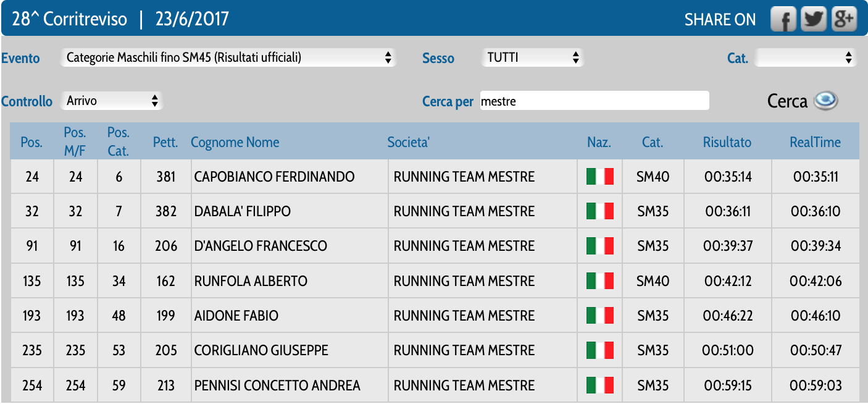Click the Cerca button label

point(787,101)
